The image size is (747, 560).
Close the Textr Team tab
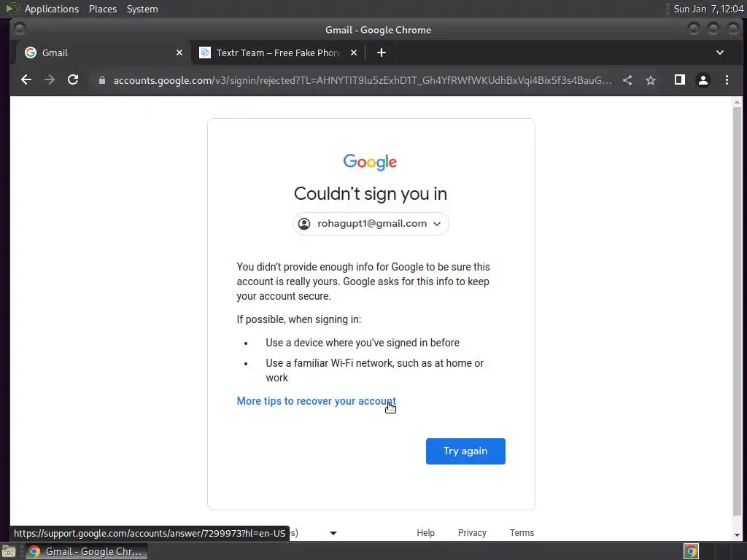[x=354, y=52]
